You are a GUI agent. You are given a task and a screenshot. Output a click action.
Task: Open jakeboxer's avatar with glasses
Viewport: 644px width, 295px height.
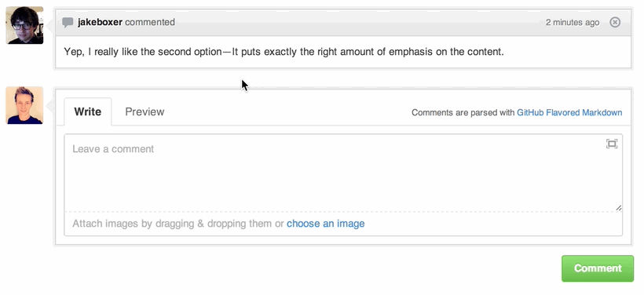pos(24,25)
